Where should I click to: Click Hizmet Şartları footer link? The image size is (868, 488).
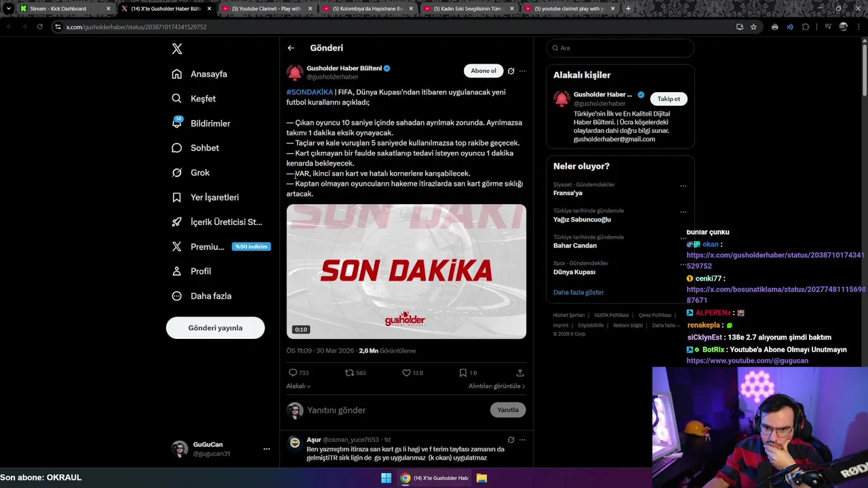coord(568,315)
